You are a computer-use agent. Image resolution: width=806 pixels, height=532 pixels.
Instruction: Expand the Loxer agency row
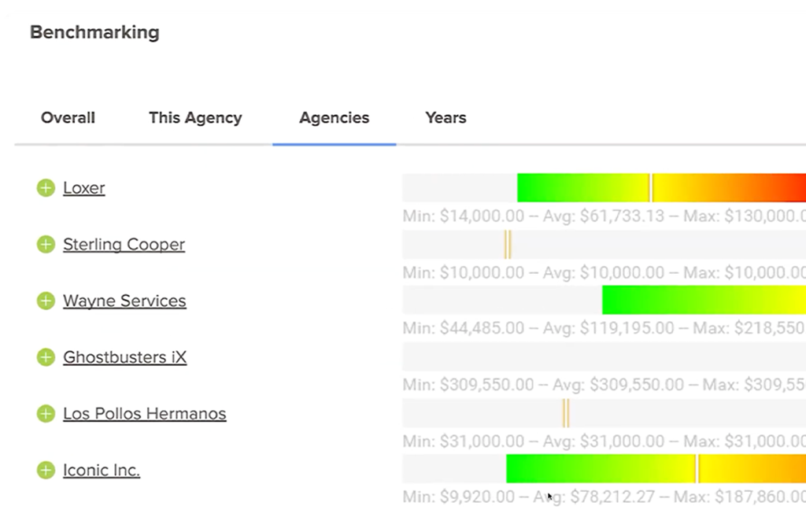point(46,188)
